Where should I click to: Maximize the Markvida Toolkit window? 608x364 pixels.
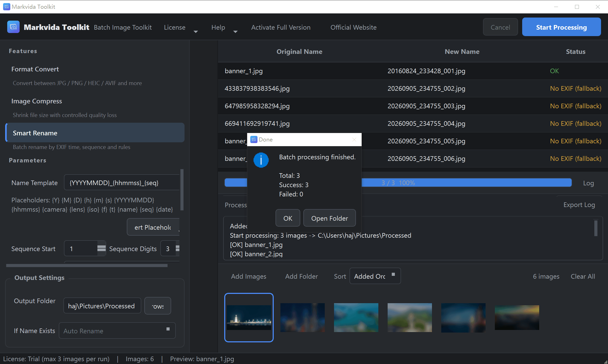click(x=577, y=7)
